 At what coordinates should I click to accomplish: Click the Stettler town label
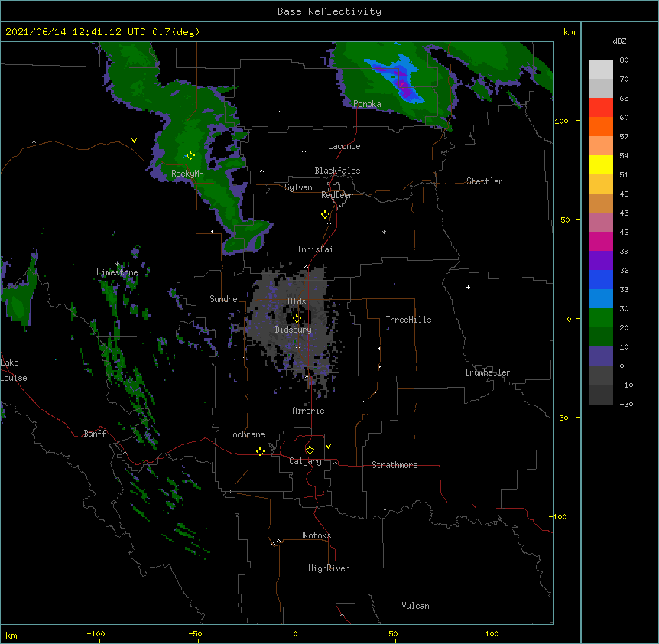point(485,181)
